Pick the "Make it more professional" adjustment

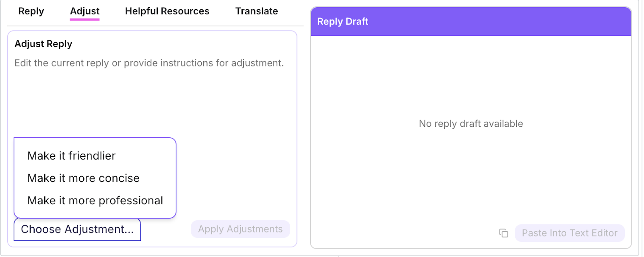pyautogui.click(x=95, y=200)
